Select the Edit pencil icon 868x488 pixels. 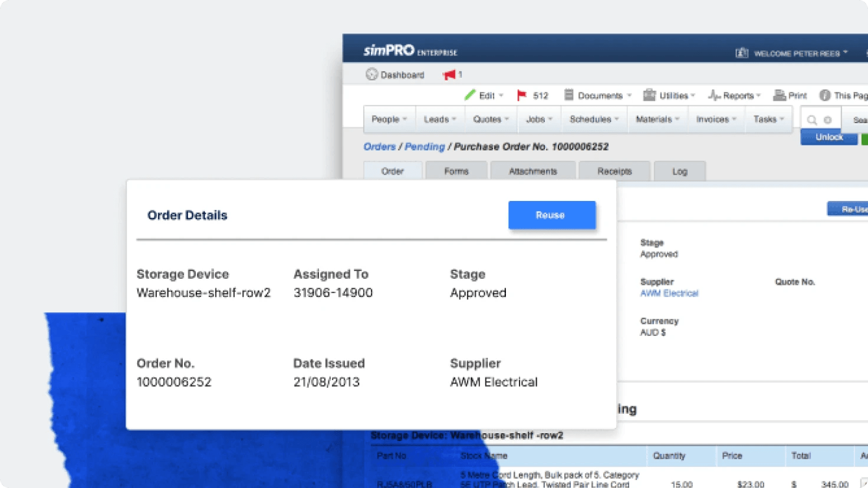(471, 95)
